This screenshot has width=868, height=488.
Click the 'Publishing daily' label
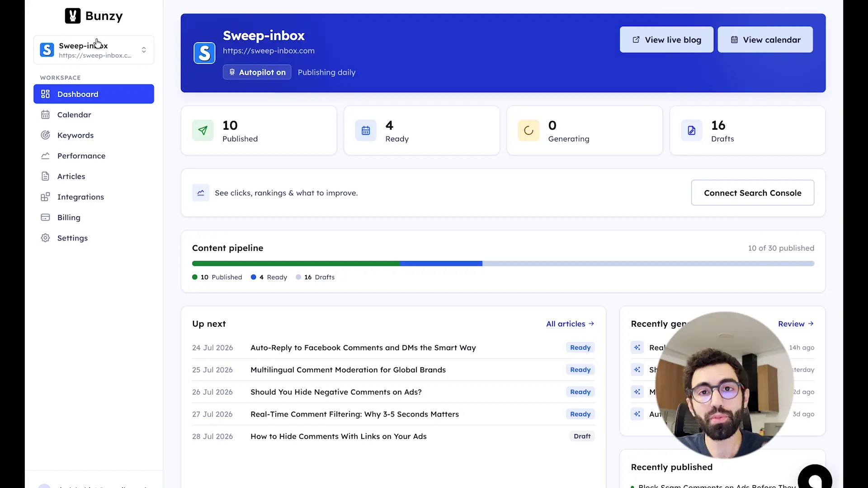pyautogui.click(x=326, y=72)
